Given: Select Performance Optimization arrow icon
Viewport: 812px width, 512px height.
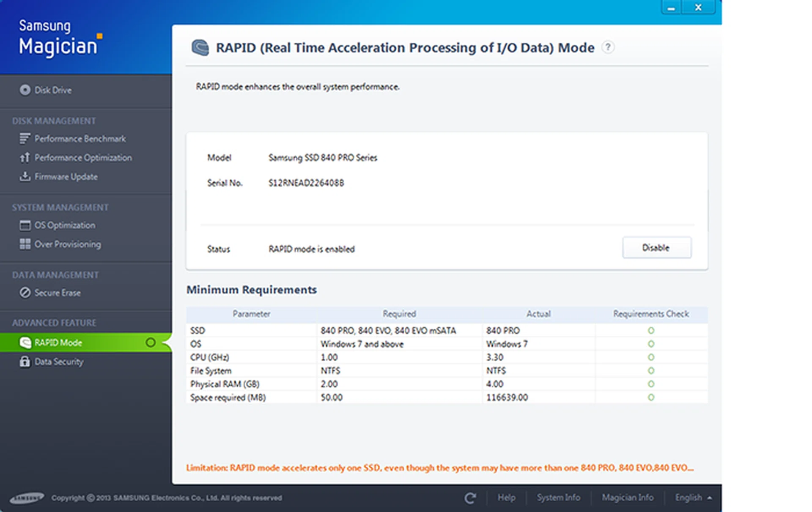Looking at the screenshot, I should [x=25, y=158].
